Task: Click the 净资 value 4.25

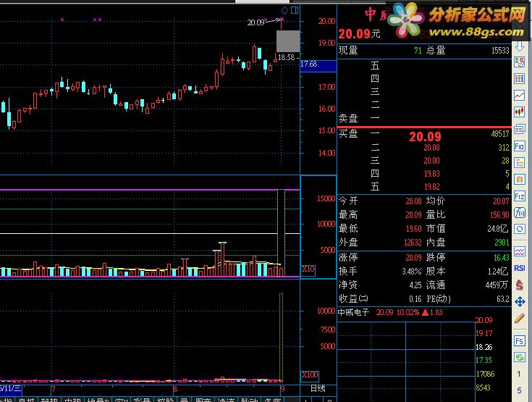Action: [415, 285]
